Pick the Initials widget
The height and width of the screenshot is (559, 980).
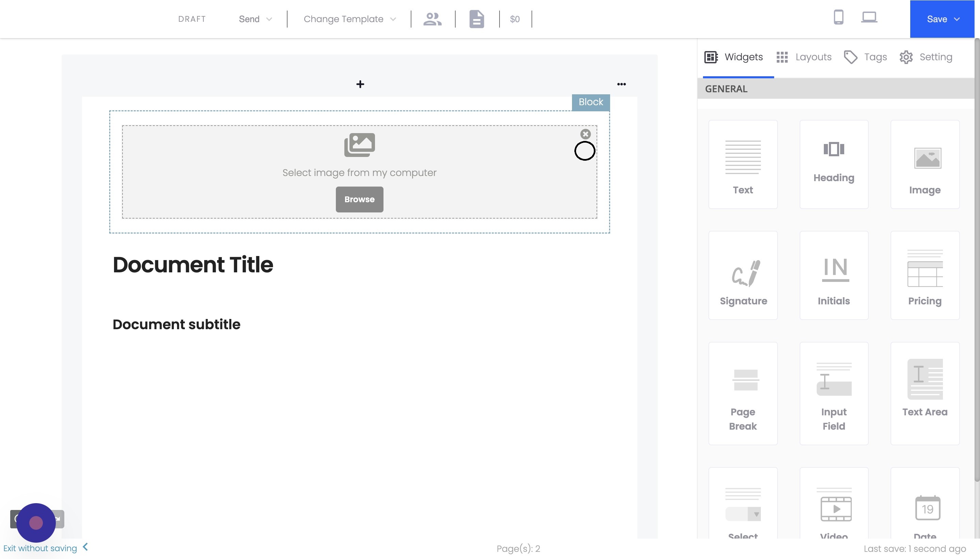pyautogui.click(x=833, y=275)
